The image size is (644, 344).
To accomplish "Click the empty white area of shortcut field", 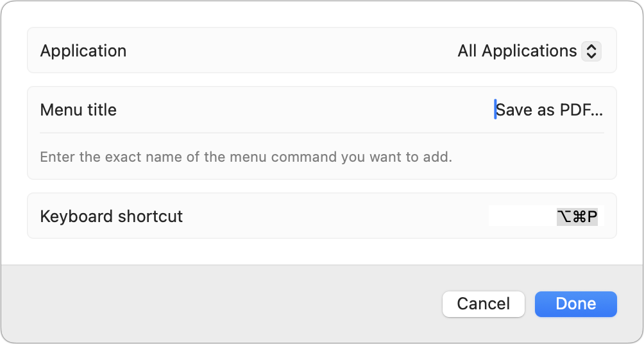I will pos(522,216).
